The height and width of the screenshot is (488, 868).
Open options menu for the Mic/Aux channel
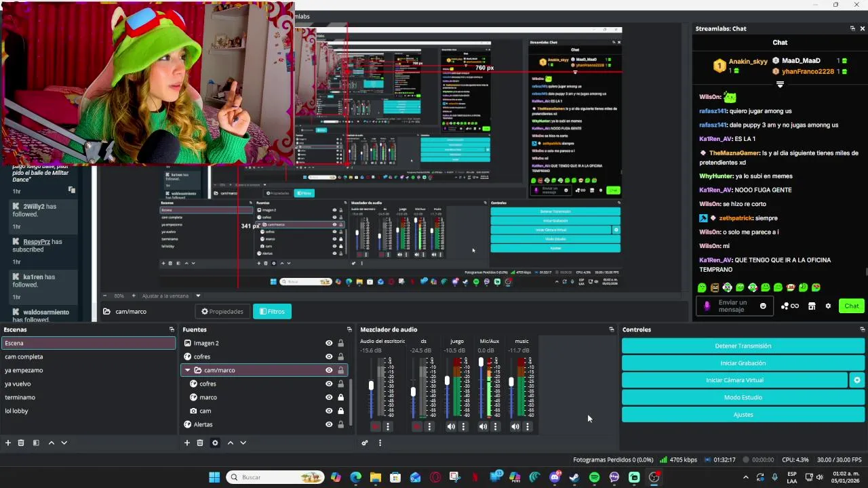pos(495,426)
